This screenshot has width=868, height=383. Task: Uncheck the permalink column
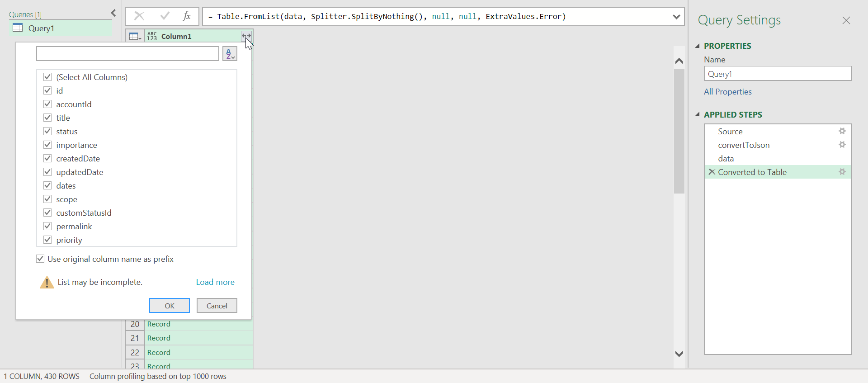pyautogui.click(x=47, y=226)
